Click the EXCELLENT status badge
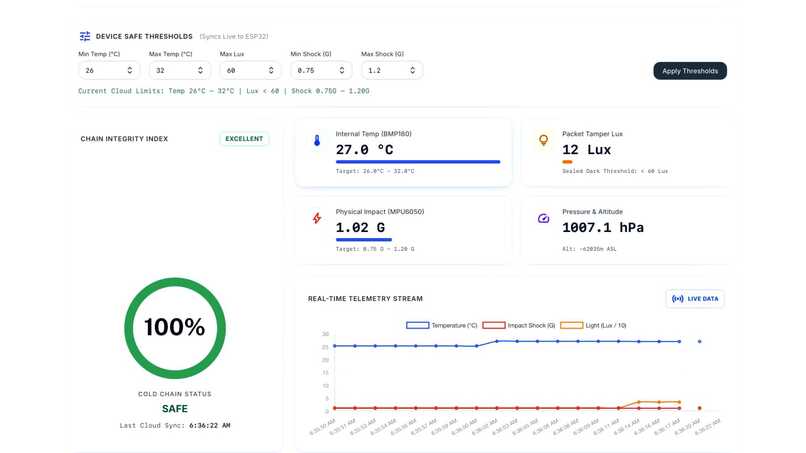Image resolution: width=806 pixels, height=453 pixels. click(x=244, y=139)
